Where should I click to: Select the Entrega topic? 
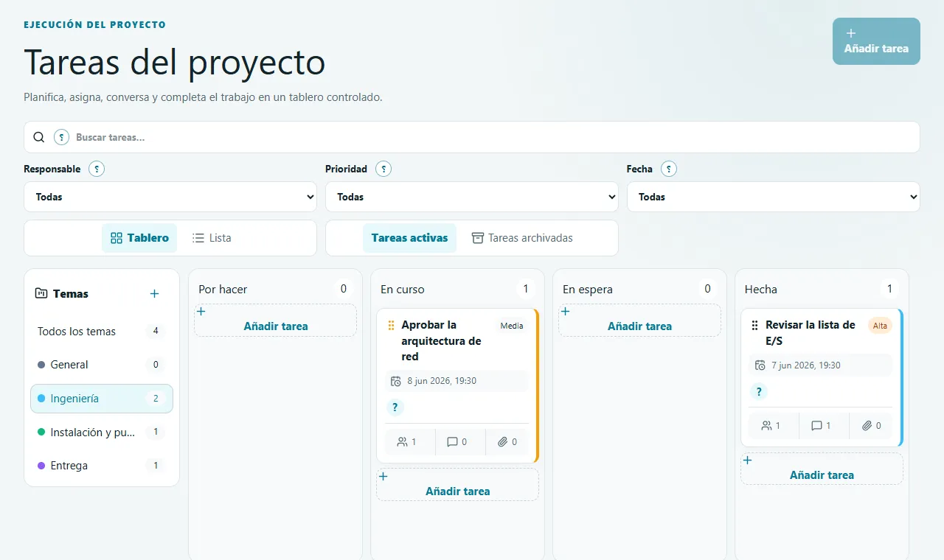pyautogui.click(x=102, y=466)
